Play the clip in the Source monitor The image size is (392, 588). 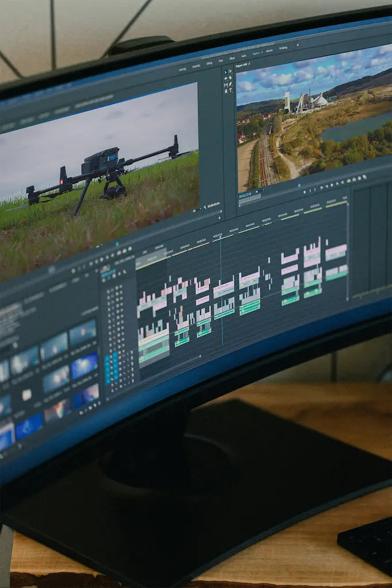(101, 260)
